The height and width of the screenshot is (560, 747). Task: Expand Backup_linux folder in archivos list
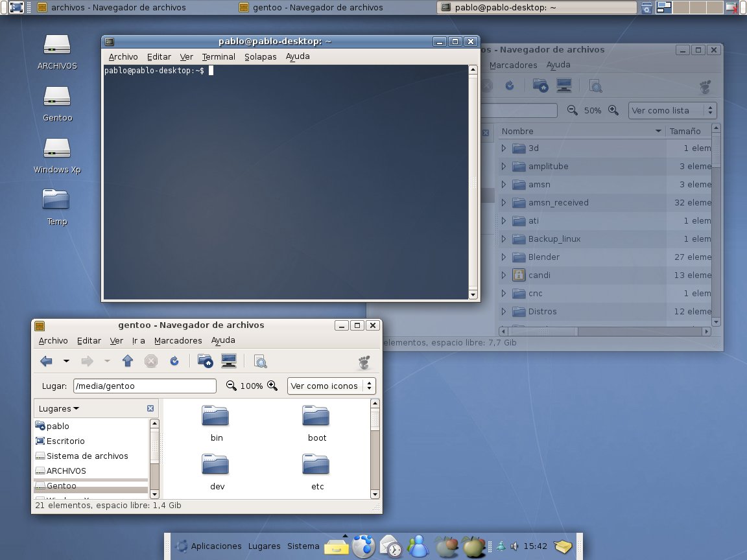pyautogui.click(x=504, y=239)
